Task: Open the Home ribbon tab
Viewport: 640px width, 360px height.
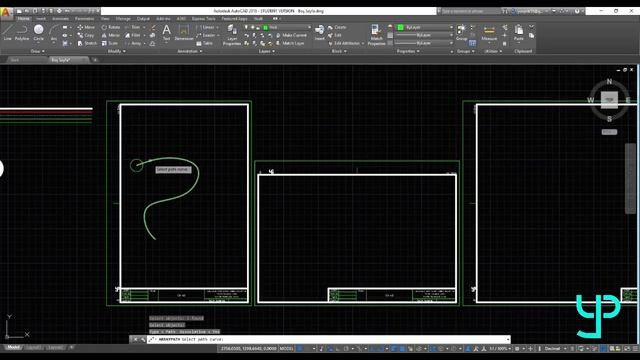Action: point(23,18)
